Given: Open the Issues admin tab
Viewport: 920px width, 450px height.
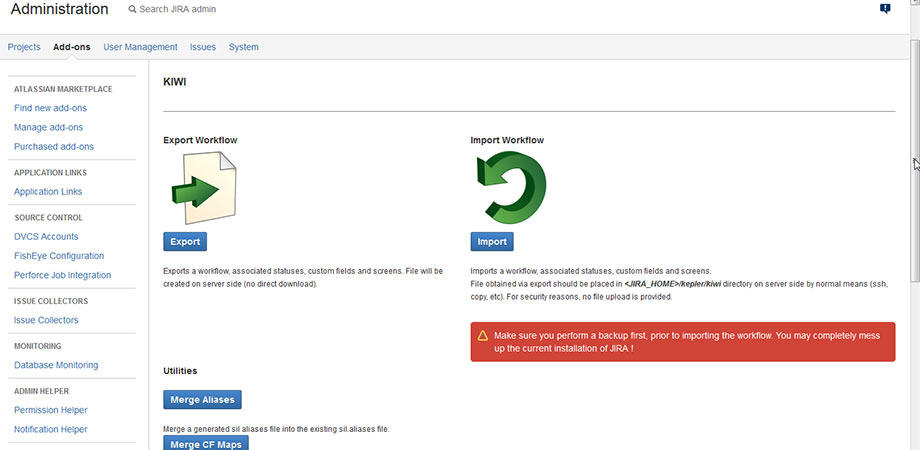Looking at the screenshot, I should pos(203,47).
